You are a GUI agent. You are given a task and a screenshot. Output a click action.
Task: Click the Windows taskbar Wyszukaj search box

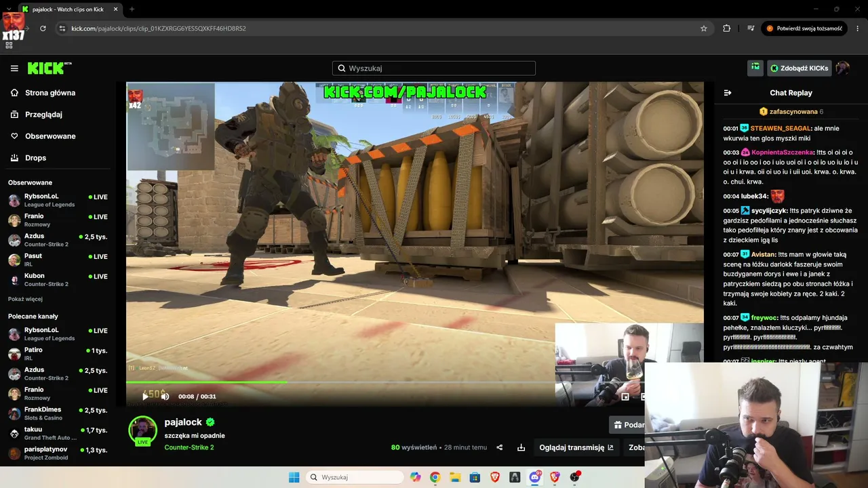[x=355, y=477]
